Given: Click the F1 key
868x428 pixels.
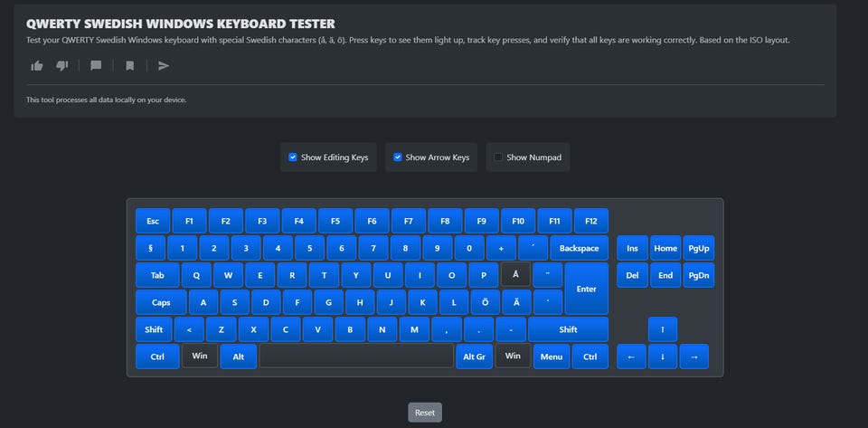Looking at the screenshot, I should pos(189,221).
